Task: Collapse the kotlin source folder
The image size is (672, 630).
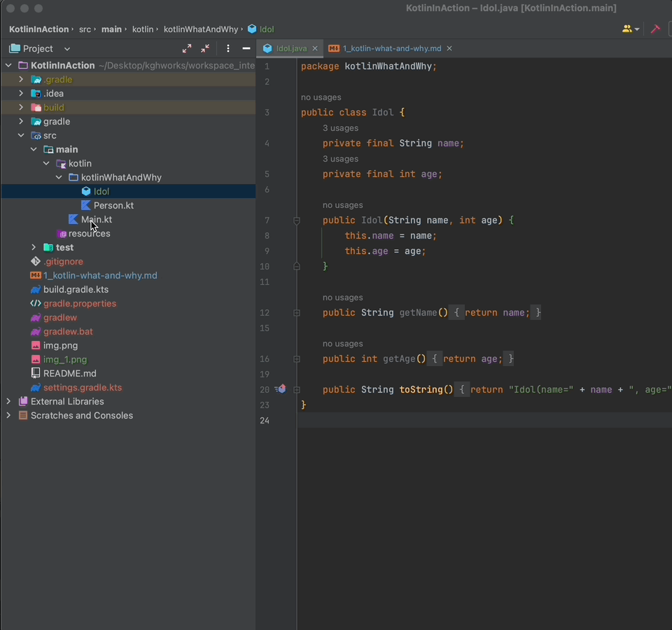Action: 46,163
